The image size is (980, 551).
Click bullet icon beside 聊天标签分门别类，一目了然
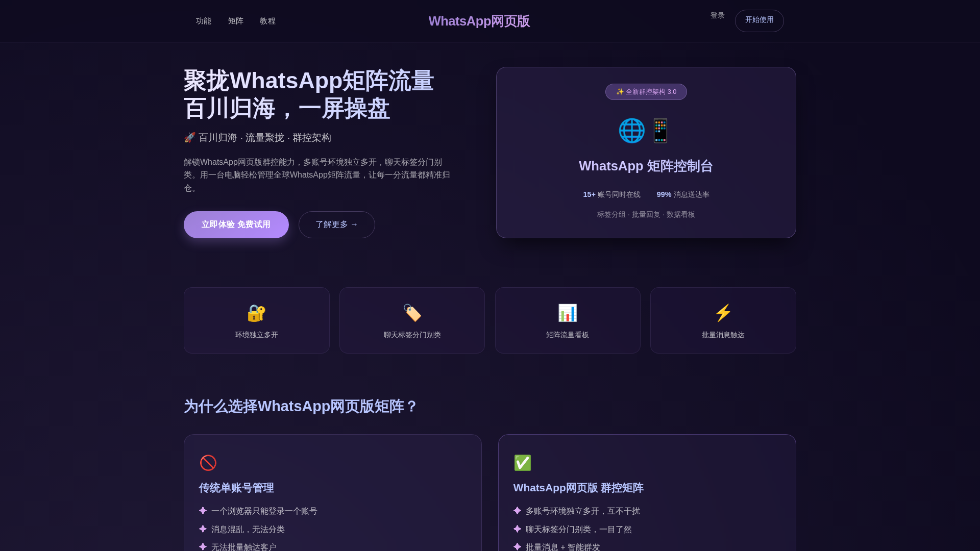tap(517, 529)
